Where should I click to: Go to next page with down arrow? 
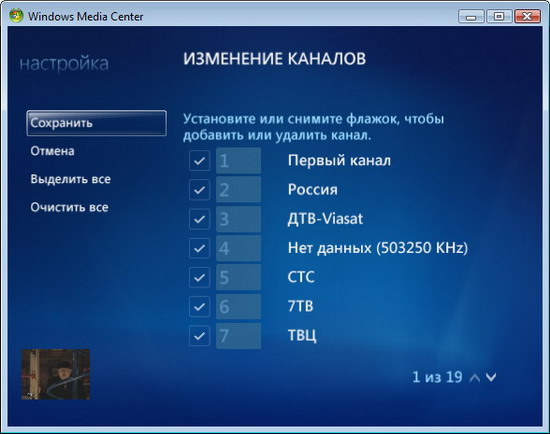(x=491, y=378)
